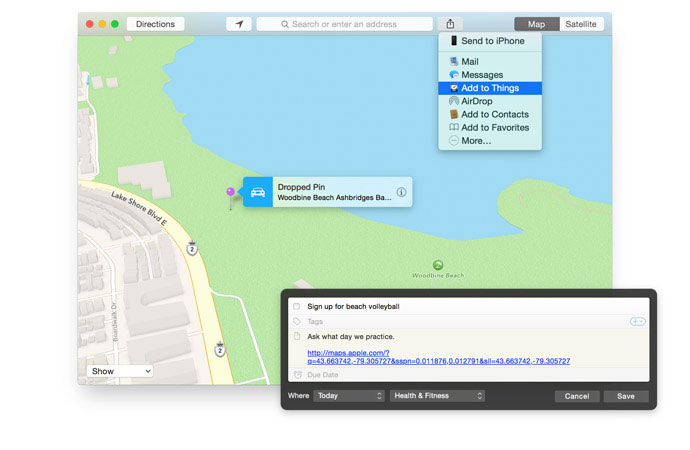Click the 'Woodbine Beach Ashbridges Ba...' address text

(x=334, y=198)
